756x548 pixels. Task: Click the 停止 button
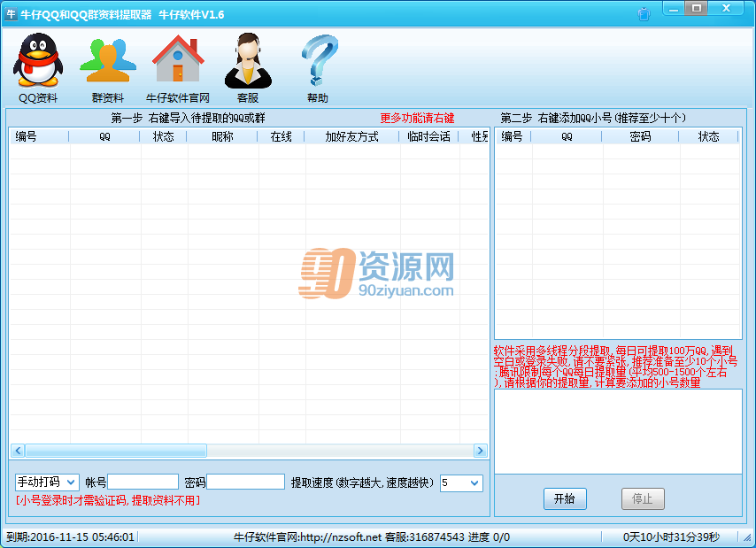642,498
